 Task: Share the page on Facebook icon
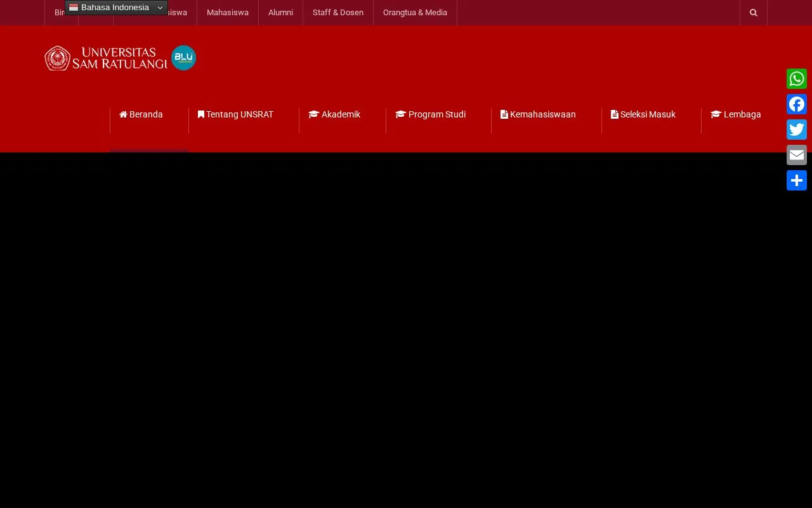(x=797, y=104)
